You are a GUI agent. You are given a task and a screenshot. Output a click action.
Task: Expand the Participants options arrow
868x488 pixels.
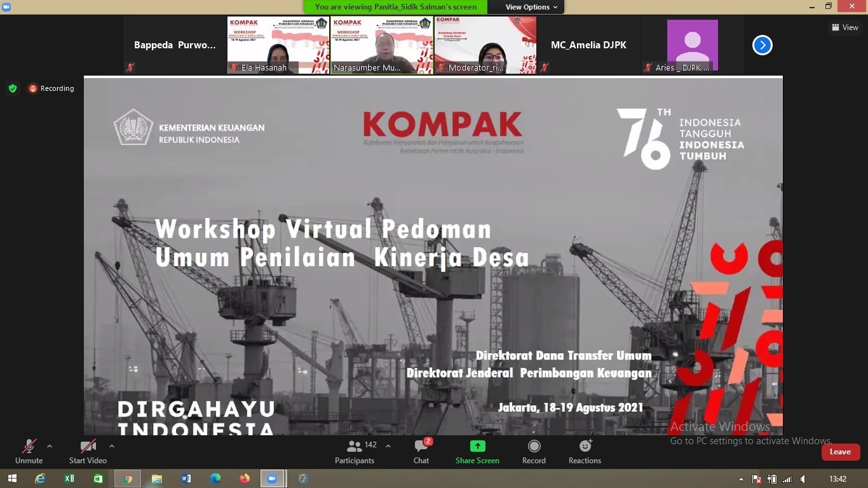388,446
